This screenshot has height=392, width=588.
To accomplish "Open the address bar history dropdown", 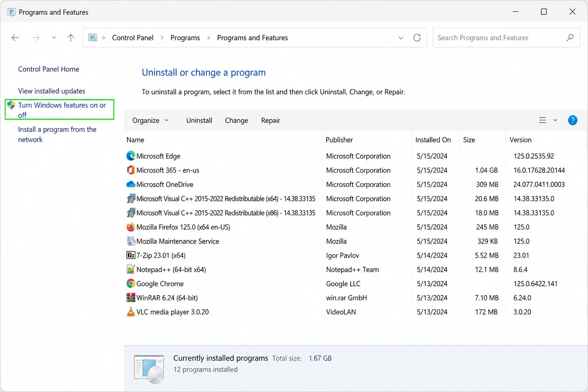I will point(401,38).
